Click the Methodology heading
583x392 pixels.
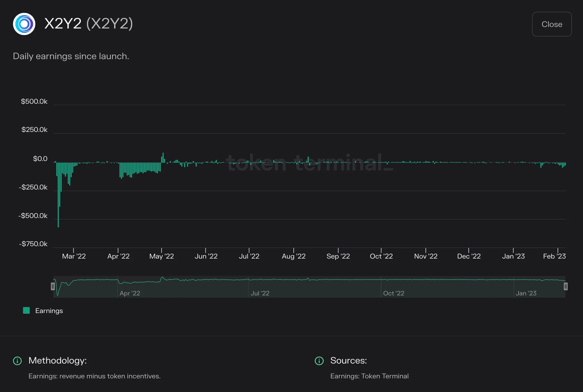pos(58,360)
